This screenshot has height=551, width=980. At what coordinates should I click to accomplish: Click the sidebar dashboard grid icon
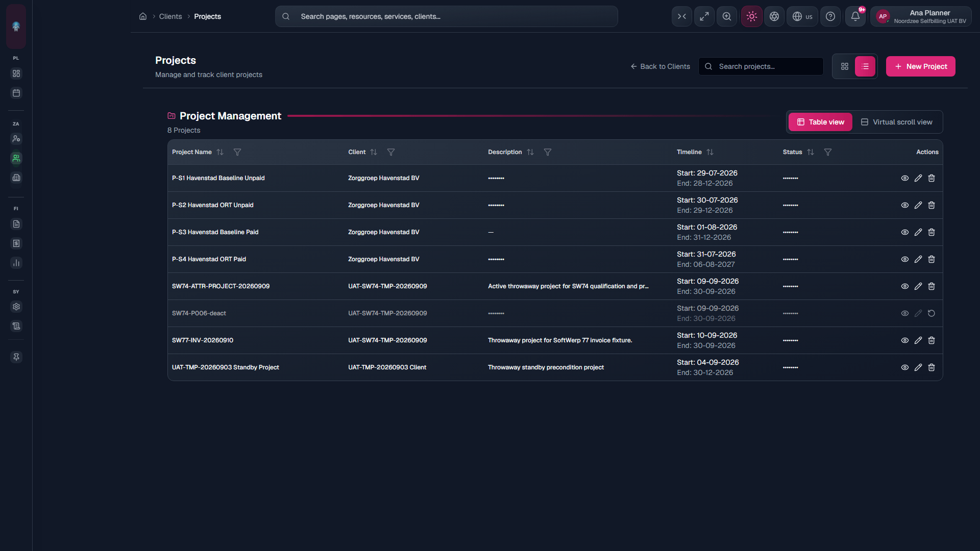[16, 73]
